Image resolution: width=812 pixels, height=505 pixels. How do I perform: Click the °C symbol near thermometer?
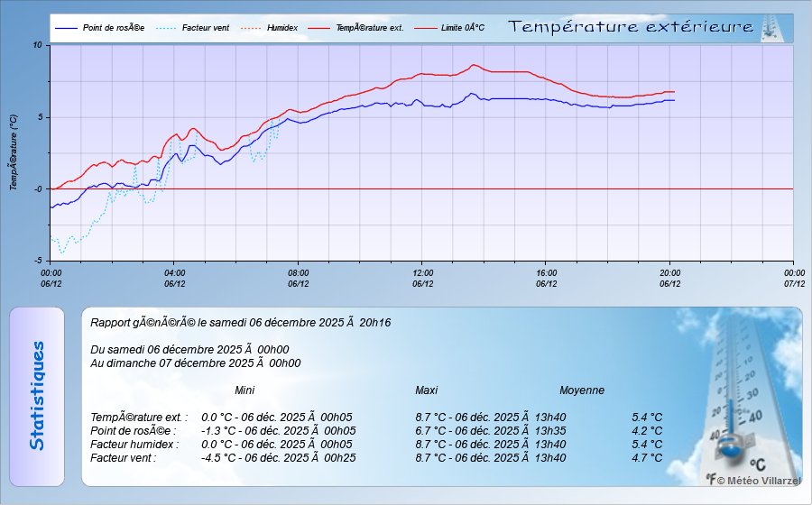click(x=757, y=465)
